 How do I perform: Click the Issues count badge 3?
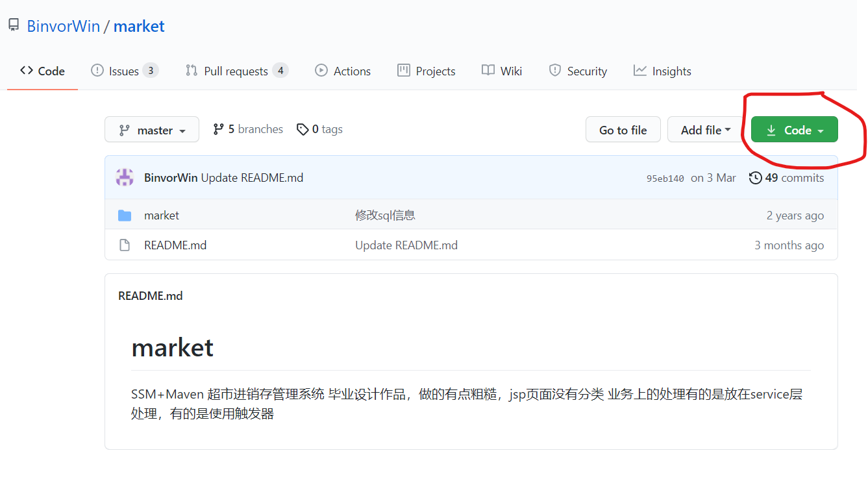[x=151, y=70]
